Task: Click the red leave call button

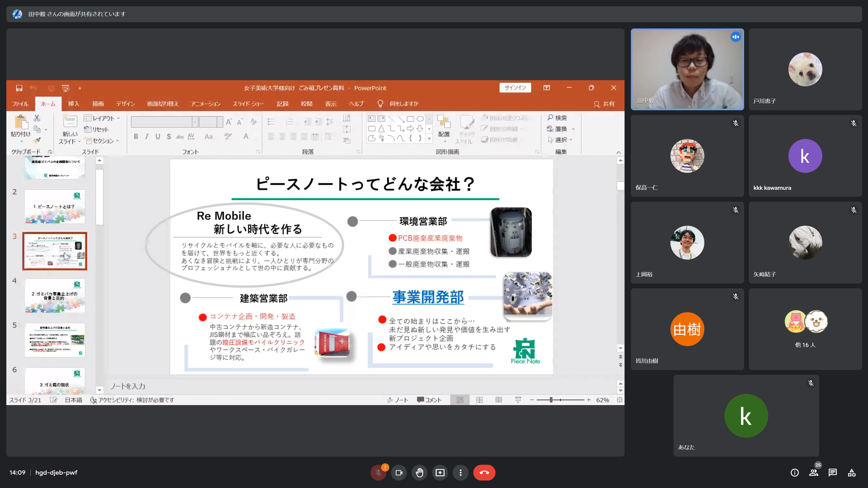Action: [x=484, y=472]
